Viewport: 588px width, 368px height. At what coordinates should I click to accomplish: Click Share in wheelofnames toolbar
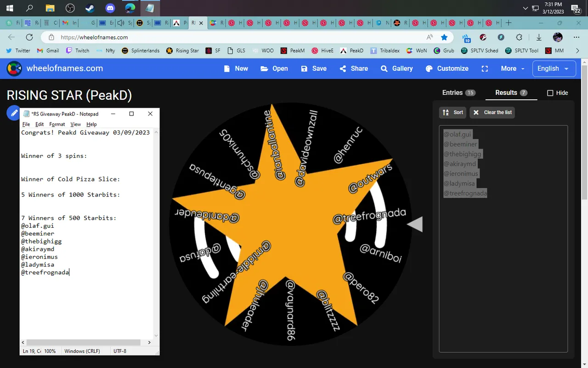tap(354, 69)
